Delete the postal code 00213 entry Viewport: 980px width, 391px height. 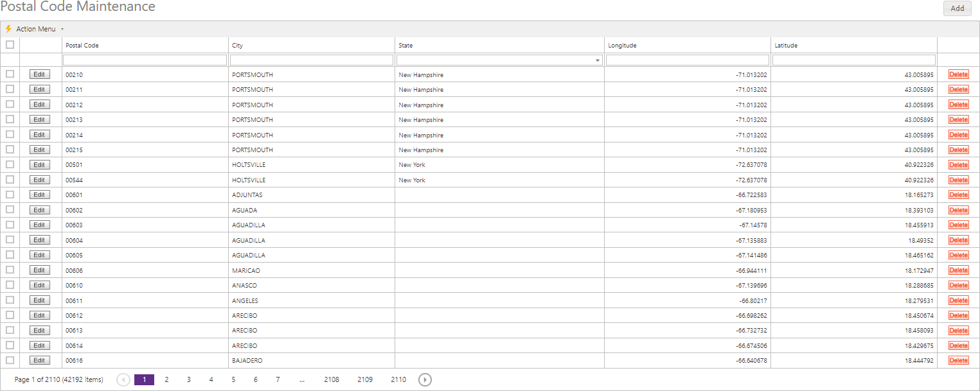click(958, 119)
